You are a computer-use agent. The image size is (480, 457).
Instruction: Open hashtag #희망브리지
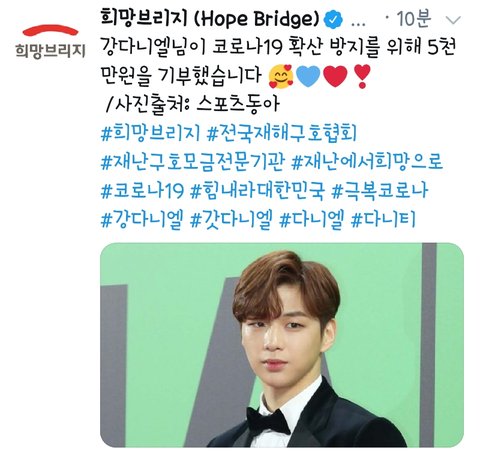pos(150,133)
